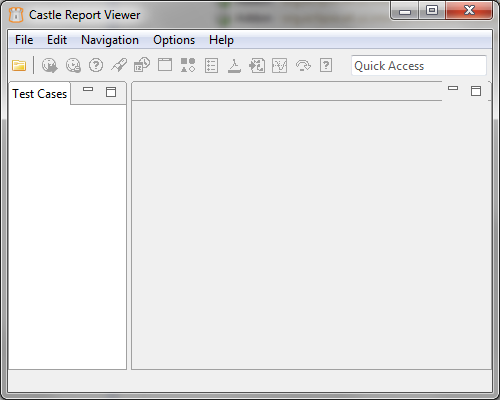500x400 pixels.
Task: Click the waveform chart toolbar icon
Action: point(279,65)
